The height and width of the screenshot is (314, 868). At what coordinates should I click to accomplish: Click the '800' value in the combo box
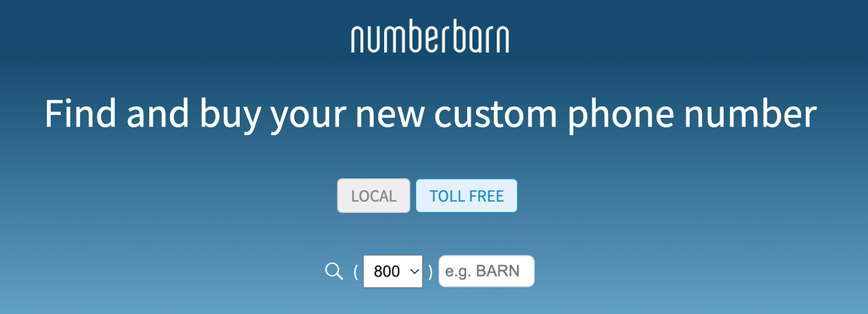click(x=387, y=271)
